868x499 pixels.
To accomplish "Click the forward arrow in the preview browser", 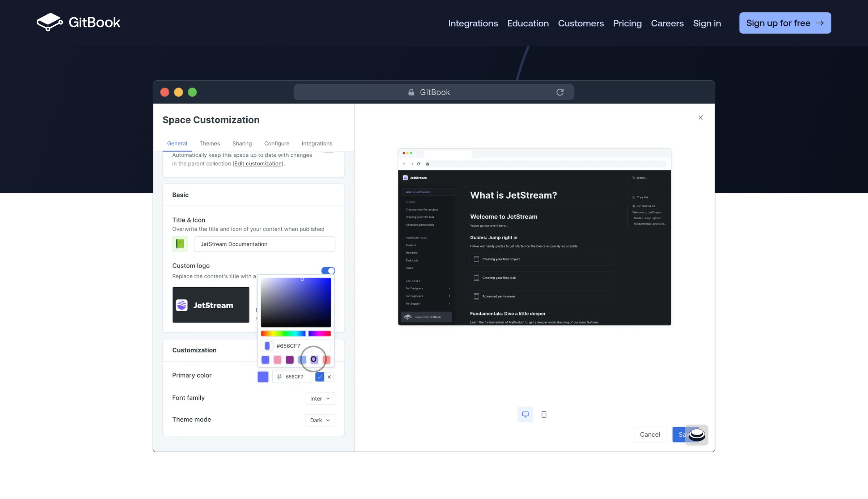I will point(412,164).
